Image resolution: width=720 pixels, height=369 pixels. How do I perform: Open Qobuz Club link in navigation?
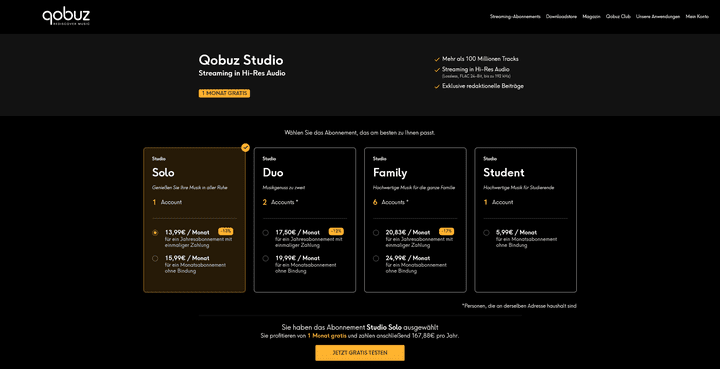618,17
